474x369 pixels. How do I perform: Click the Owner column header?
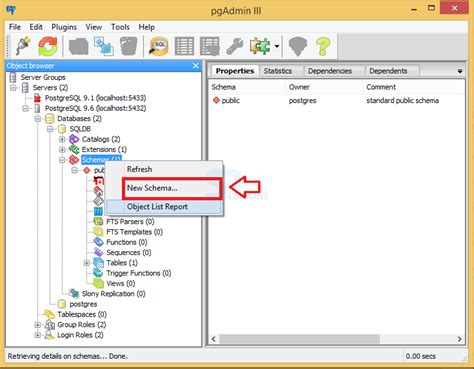(x=324, y=87)
